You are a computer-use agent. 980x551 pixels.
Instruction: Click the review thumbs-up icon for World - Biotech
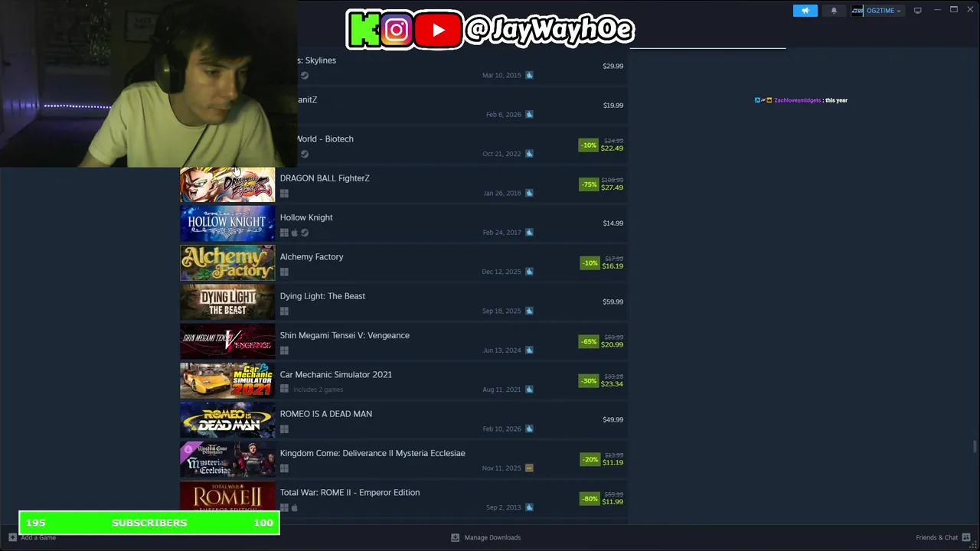tap(529, 154)
